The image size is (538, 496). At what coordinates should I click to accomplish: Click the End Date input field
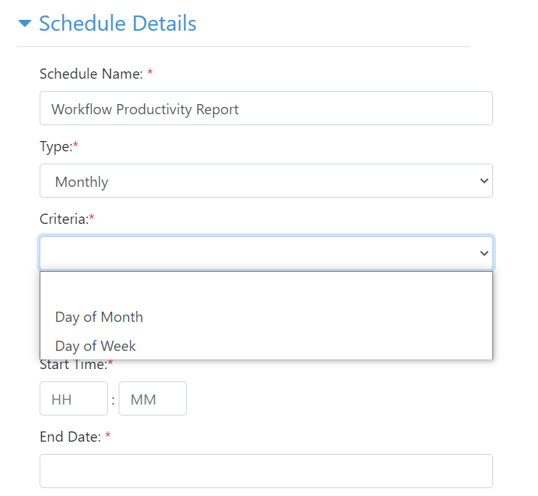tap(266, 471)
